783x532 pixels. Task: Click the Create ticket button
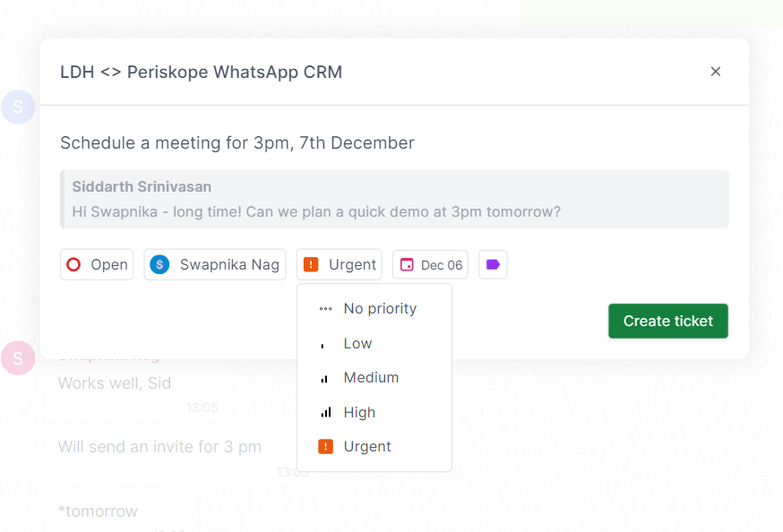(x=668, y=321)
